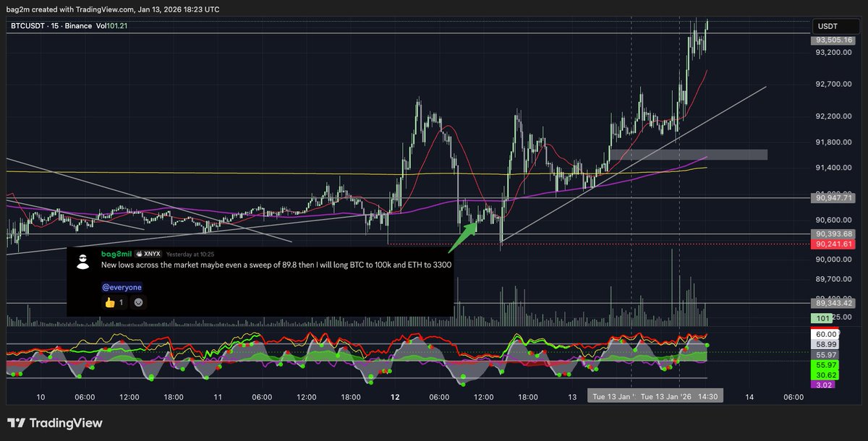The height and width of the screenshot is (441, 868).
Task: Open the bag2mil username in the message
Action: (116, 254)
